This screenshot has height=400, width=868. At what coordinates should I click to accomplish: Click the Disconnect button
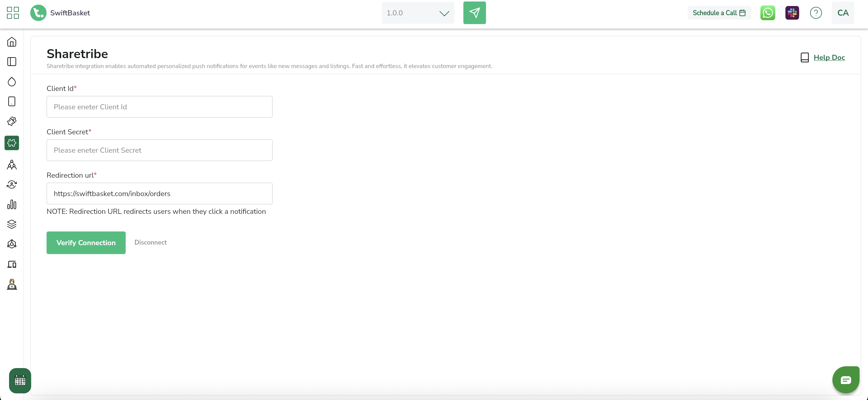(x=150, y=242)
